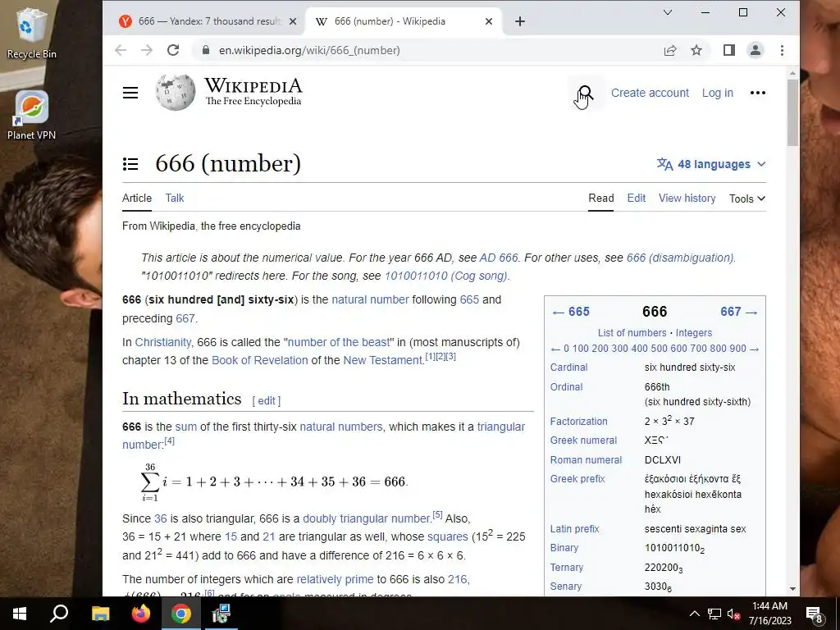Share this page icon in address bar
The image size is (840, 630).
669,50
